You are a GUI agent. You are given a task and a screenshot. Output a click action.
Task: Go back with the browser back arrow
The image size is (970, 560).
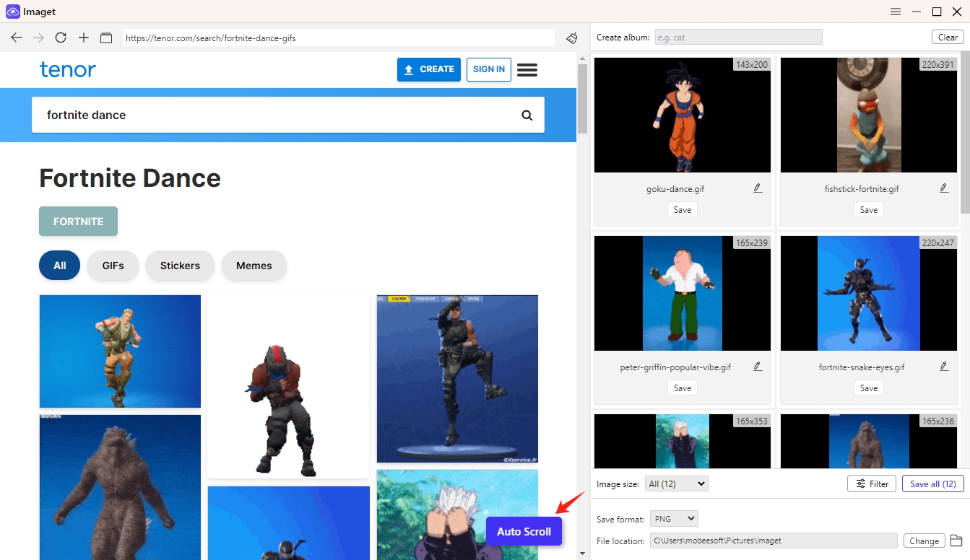[x=17, y=38]
